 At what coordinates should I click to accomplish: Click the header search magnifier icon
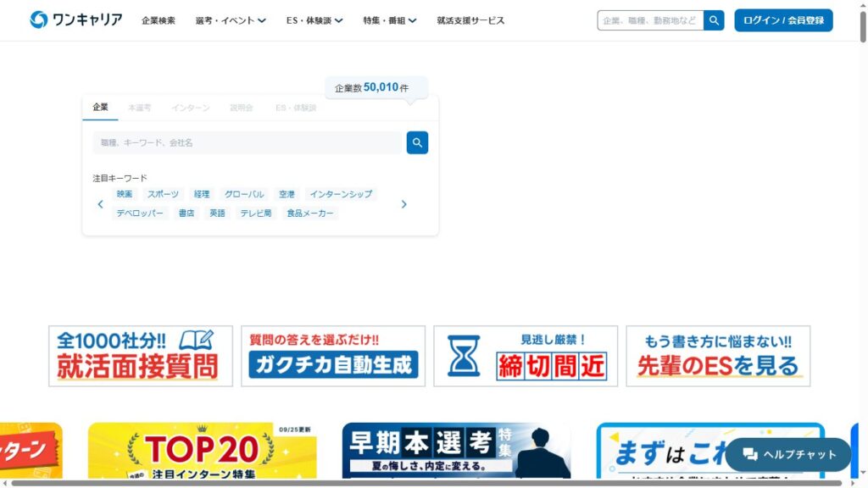[714, 20]
